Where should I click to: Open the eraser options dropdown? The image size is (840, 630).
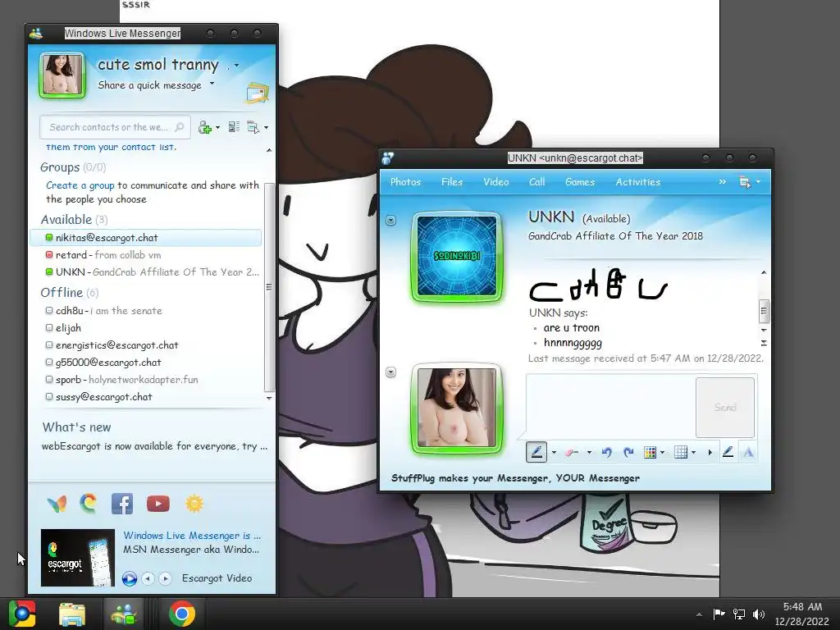(x=589, y=453)
